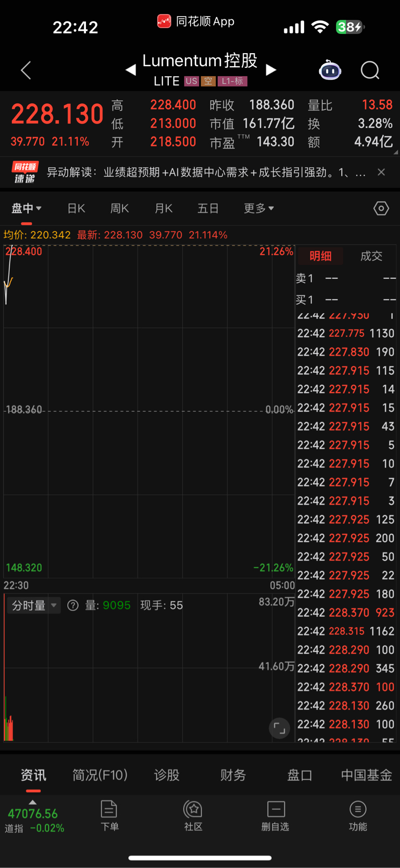Expand the 盘中 session dropdown
Screen dimensions: 400x868
(27, 209)
